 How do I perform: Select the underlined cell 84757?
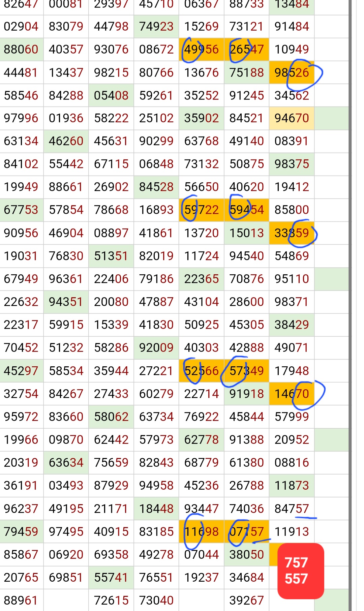pyautogui.click(x=292, y=509)
